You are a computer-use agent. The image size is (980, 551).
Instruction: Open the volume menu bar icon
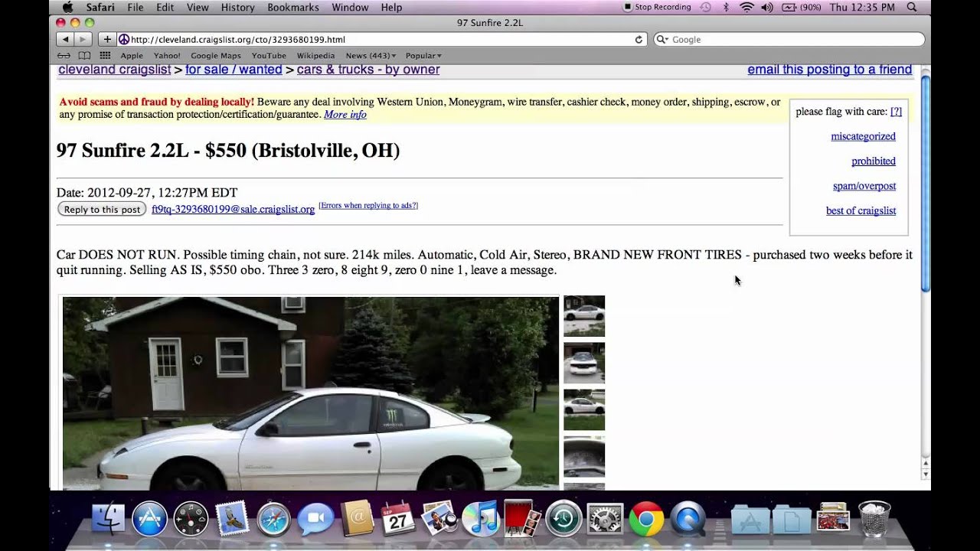768,7
